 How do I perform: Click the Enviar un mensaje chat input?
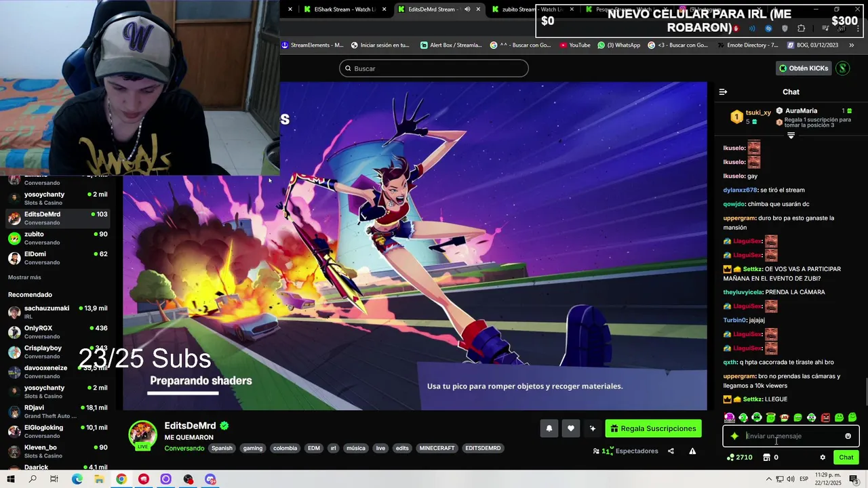pyautogui.click(x=791, y=436)
